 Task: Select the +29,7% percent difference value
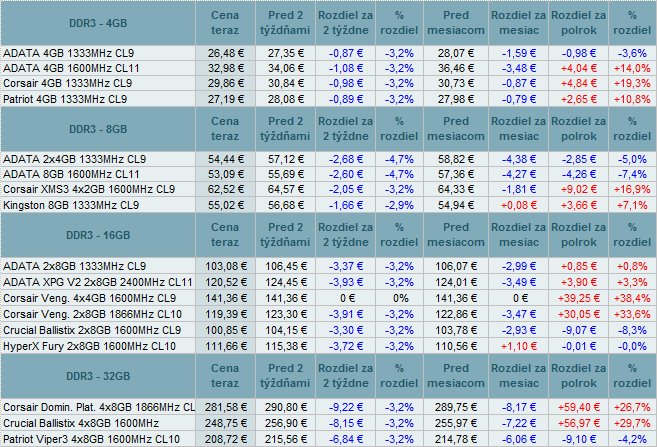632,423
